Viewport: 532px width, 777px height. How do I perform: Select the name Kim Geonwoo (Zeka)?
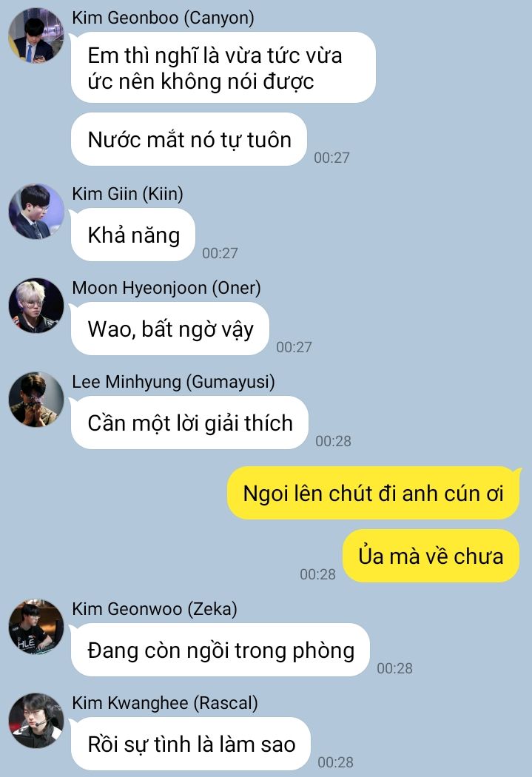154,609
